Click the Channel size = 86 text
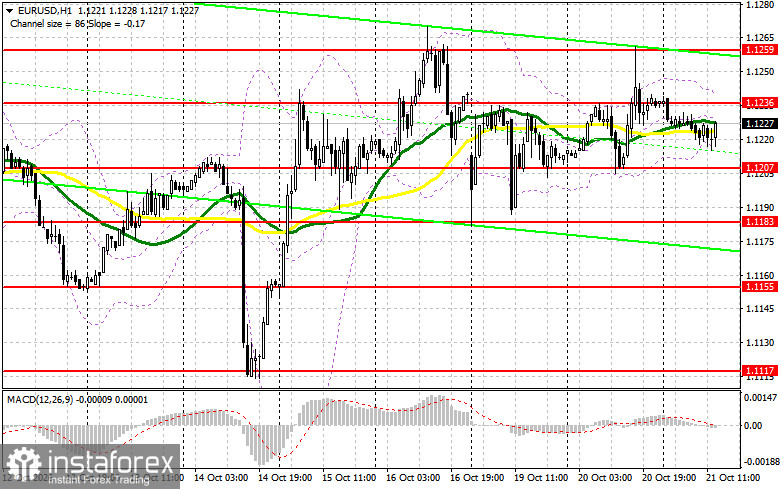 click(x=48, y=23)
